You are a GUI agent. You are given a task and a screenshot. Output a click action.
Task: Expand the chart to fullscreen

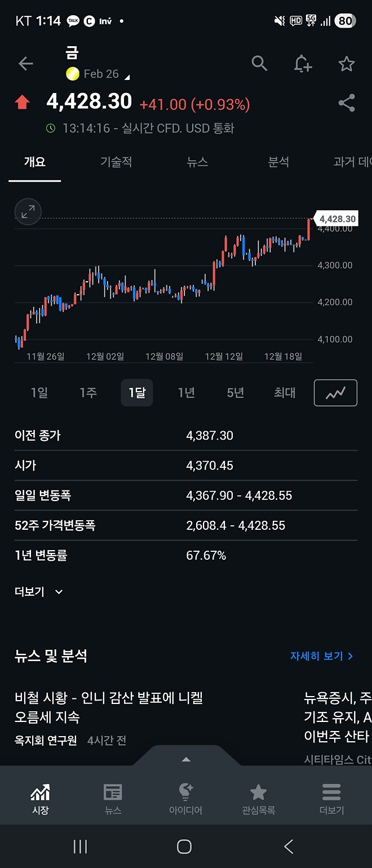click(28, 212)
